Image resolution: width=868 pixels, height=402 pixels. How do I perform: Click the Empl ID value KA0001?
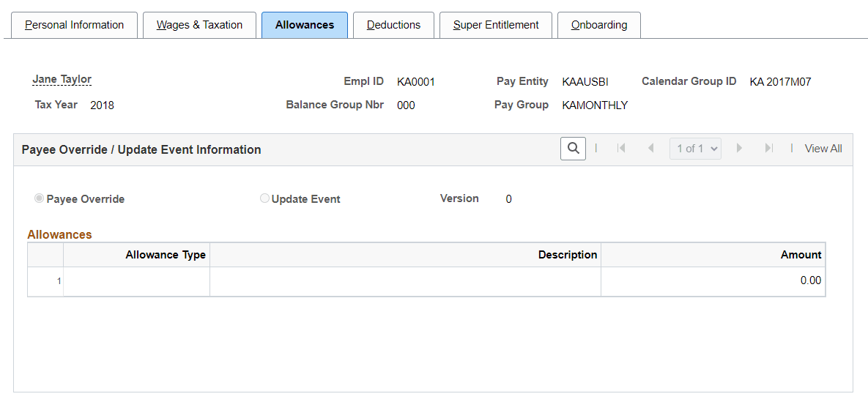(x=416, y=83)
